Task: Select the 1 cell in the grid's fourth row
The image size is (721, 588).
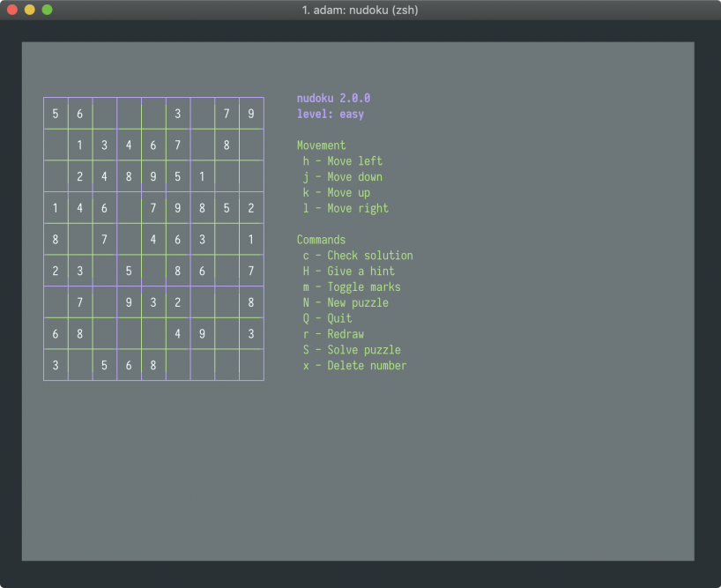Action: [56, 208]
